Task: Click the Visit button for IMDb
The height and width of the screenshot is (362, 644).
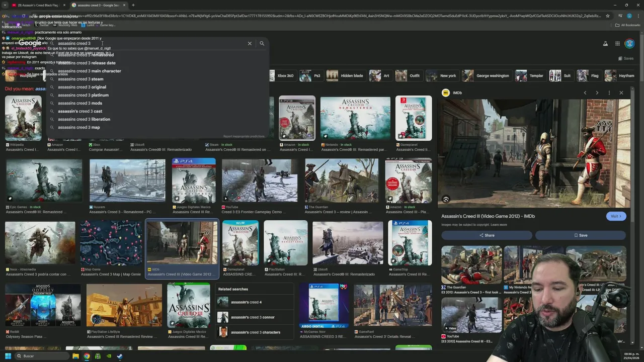Action: click(x=616, y=216)
